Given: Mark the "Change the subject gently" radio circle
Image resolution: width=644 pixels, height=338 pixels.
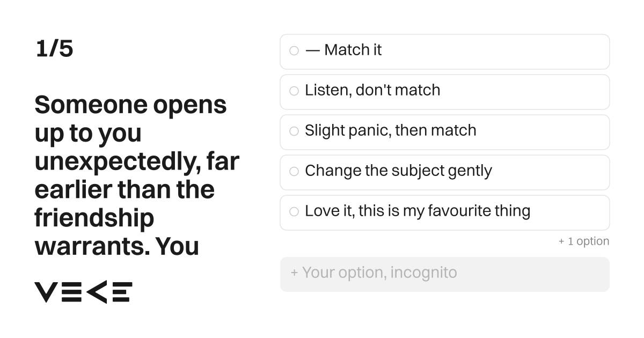Looking at the screenshot, I should click(294, 172).
